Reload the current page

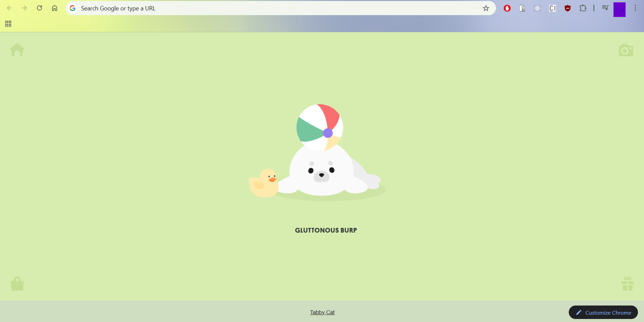coord(39,8)
